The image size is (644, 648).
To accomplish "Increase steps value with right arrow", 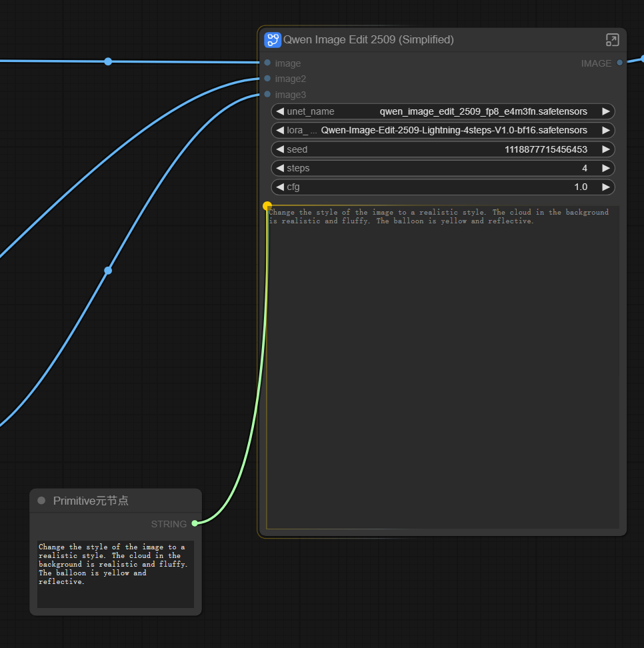I will click(x=605, y=168).
